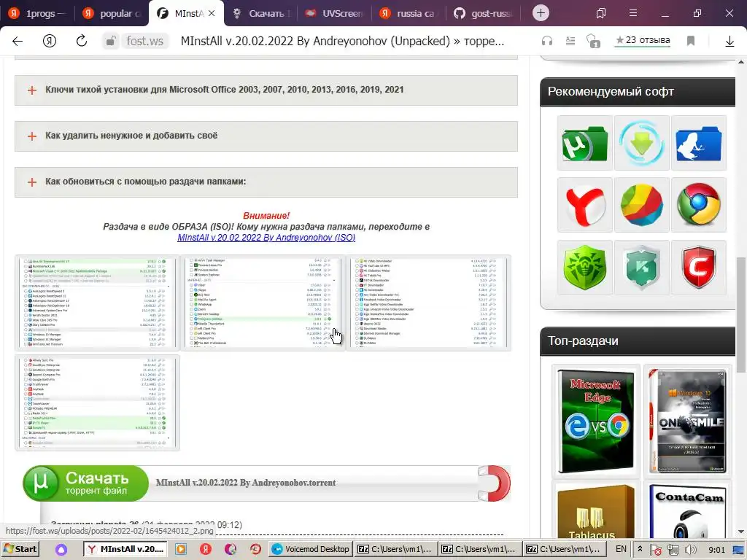Open Voicemod Desktop from the taskbar
Viewport: 747px width, 560px height.
(311, 549)
